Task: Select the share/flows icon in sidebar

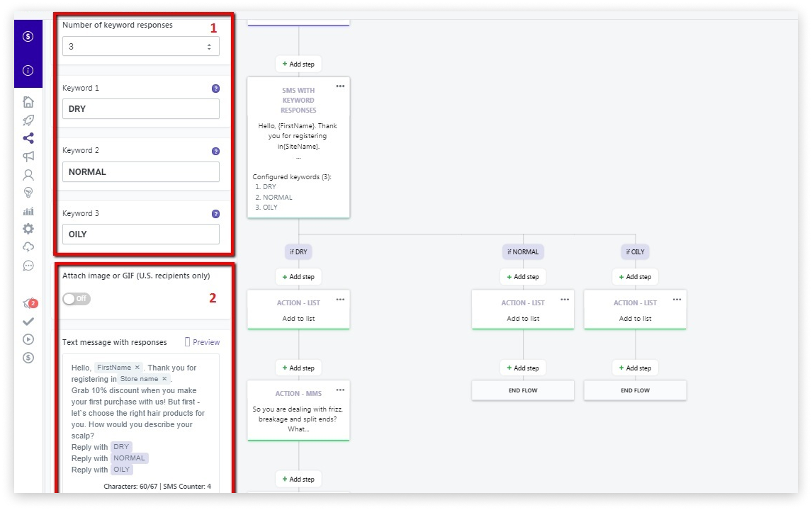Action: (28, 137)
